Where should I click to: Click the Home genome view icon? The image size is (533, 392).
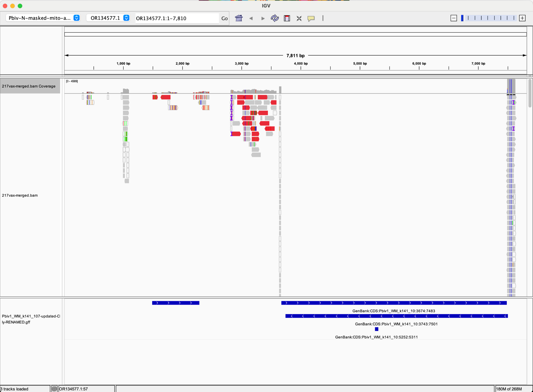(x=239, y=18)
